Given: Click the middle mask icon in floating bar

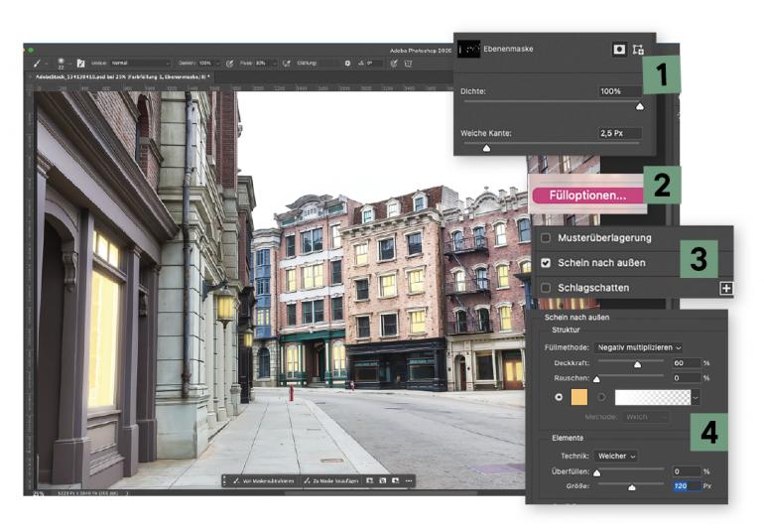Looking at the screenshot, I should (383, 480).
